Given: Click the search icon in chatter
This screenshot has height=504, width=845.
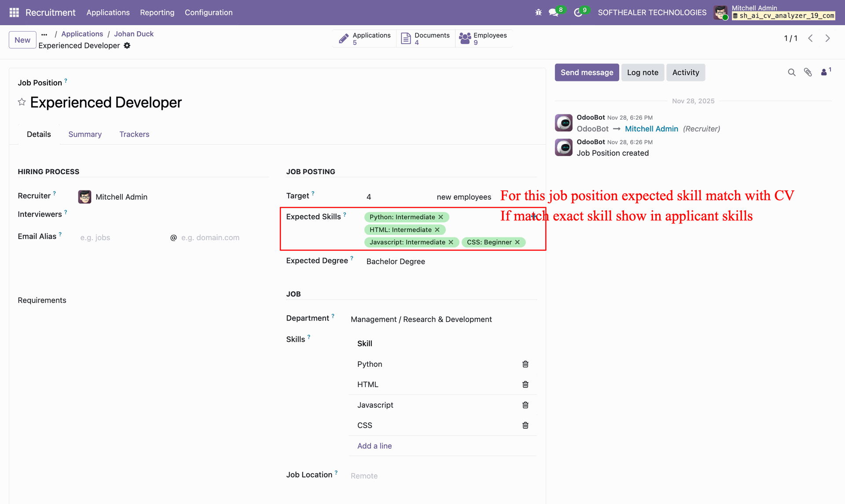Looking at the screenshot, I should [791, 73].
